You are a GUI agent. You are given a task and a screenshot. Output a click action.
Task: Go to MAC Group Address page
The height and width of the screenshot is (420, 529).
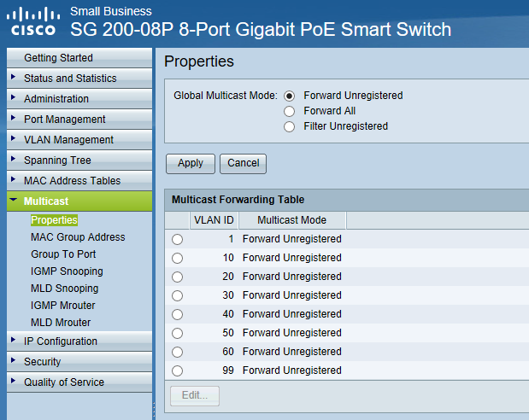(x=78, y=237)
